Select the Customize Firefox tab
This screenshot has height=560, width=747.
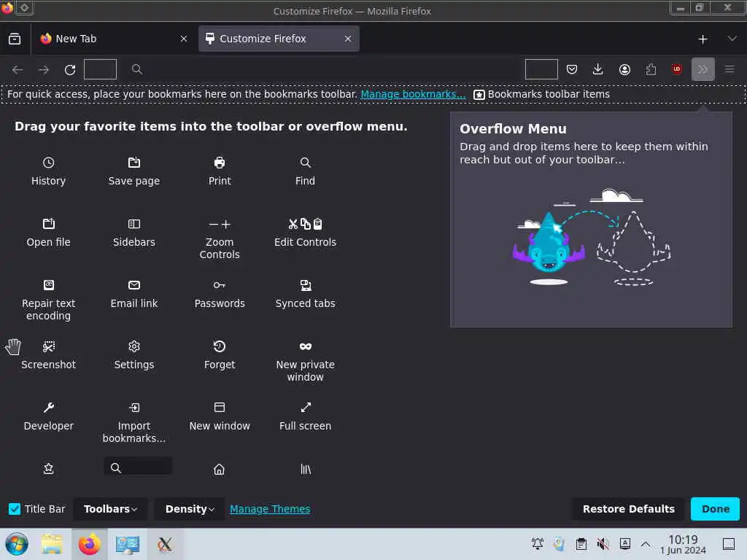pyautogui.click(x=279, y=39)
